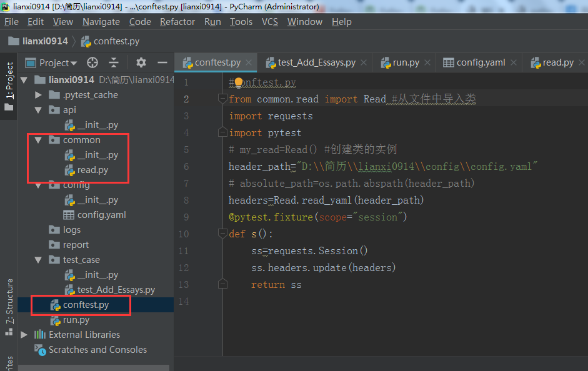This screenshot has height=371, width=588.
Task: Toggle the Structure tool window
Action: [9, 307]
